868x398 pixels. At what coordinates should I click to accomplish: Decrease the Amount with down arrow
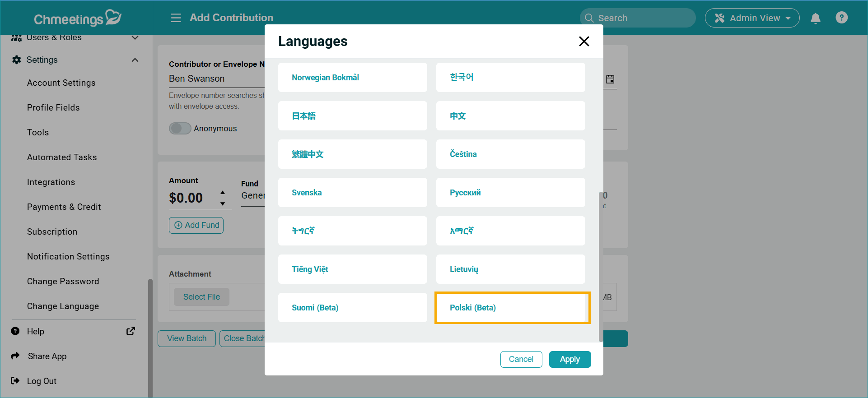click(223, 204)
